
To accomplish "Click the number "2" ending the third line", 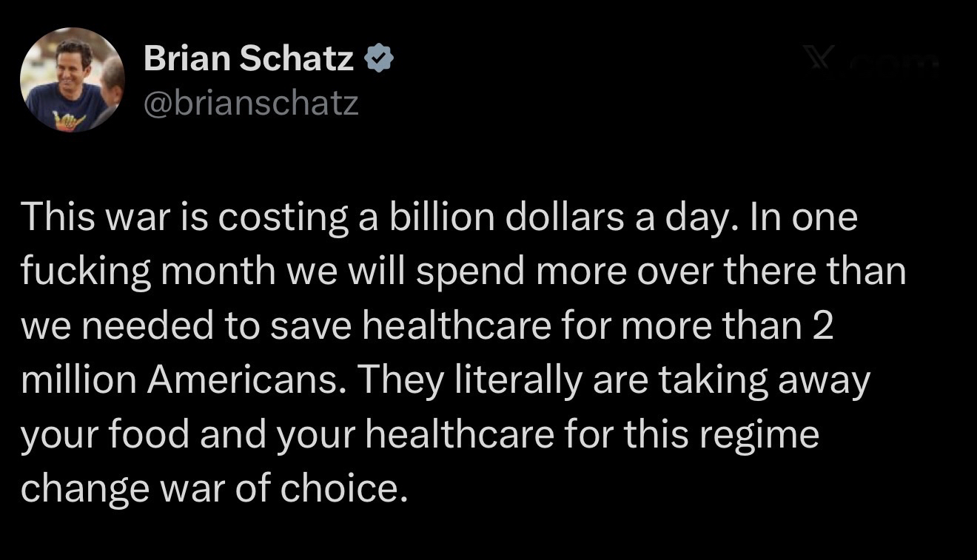I will point(822,327).
